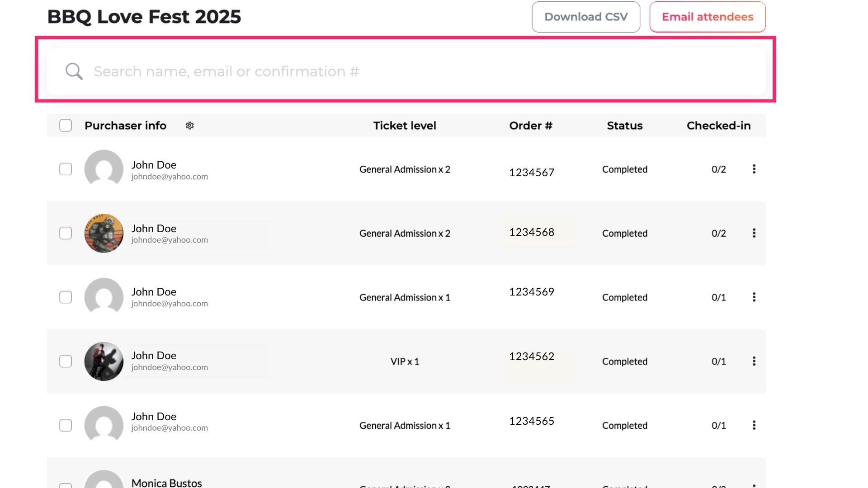Viewport: 868px width, 488px height.
Task: Click the Download CSV button
Action: click(x=585, y=17)
